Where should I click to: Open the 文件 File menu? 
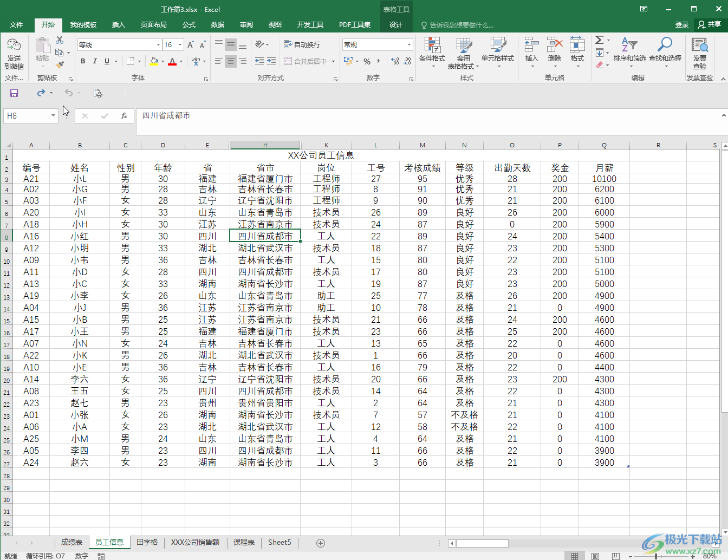pos(16,24)
